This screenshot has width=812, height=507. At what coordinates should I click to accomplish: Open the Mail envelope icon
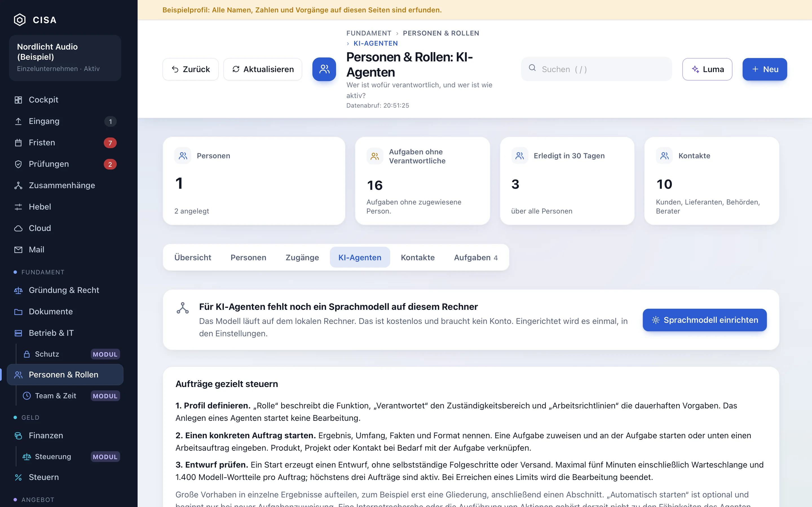(18, 250)
